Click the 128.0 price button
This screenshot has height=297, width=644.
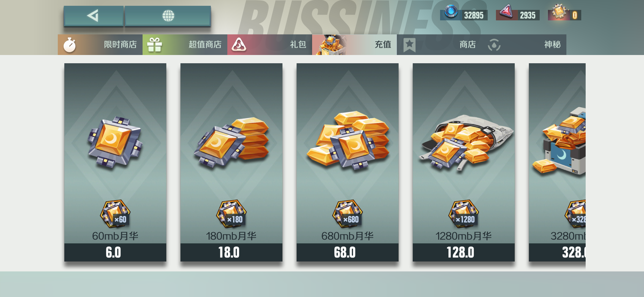click(464, 252)
